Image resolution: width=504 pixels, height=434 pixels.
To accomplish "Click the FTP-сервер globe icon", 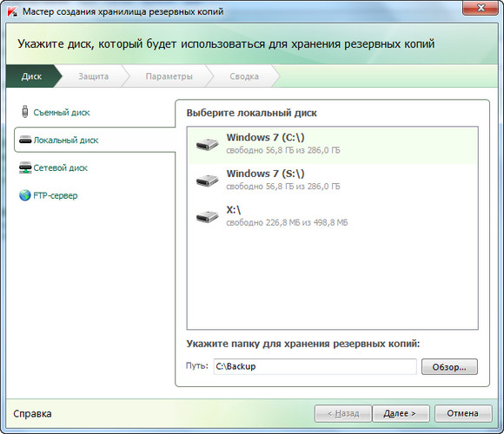I will pos(24,195).
